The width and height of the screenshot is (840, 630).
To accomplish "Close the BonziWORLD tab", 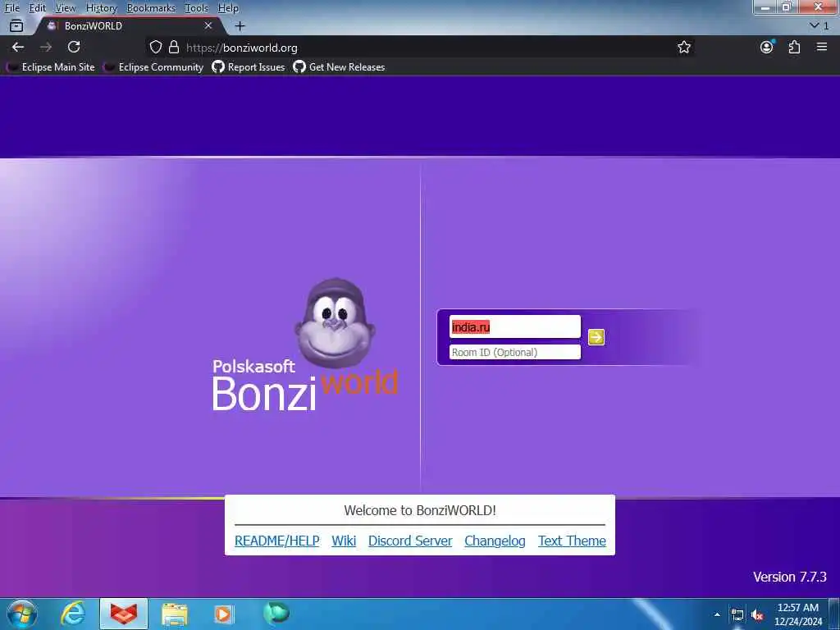I will coord(208,25).
